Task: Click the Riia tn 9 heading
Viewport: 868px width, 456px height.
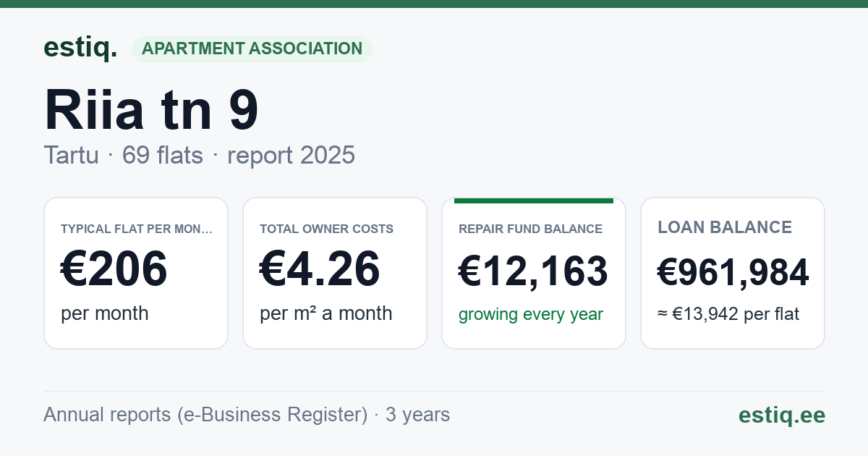Action: tap(151, 109)
